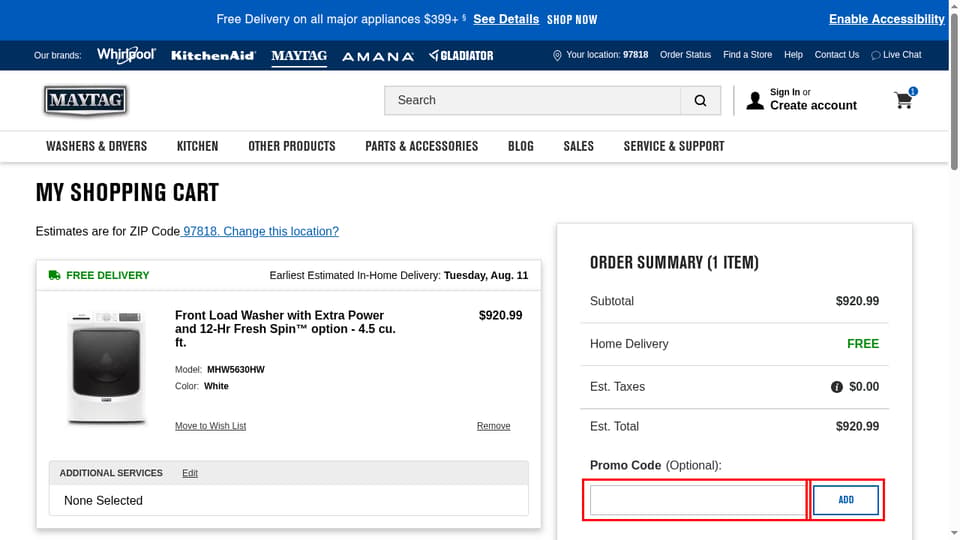This screenshot has height=540, width=960.
Task: Click the Sign In link
Action: (785, 92)
